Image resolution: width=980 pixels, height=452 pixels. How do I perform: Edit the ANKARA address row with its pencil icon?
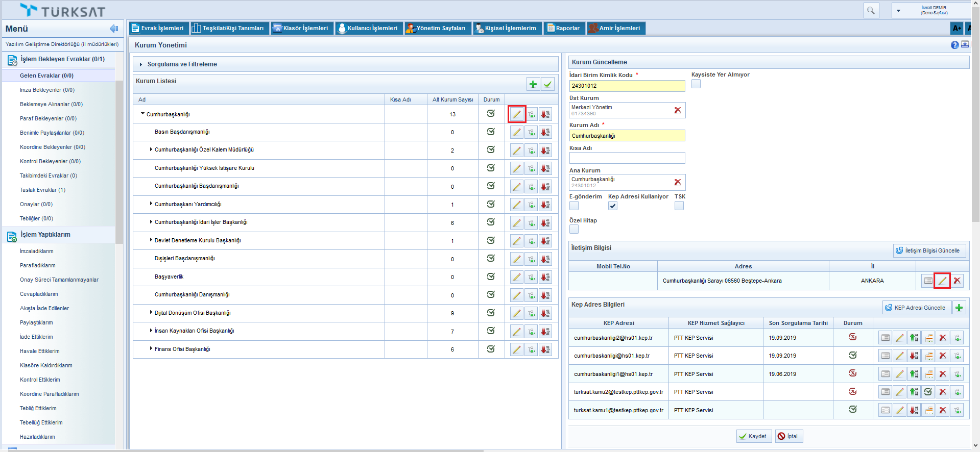(x=942, y=281)
